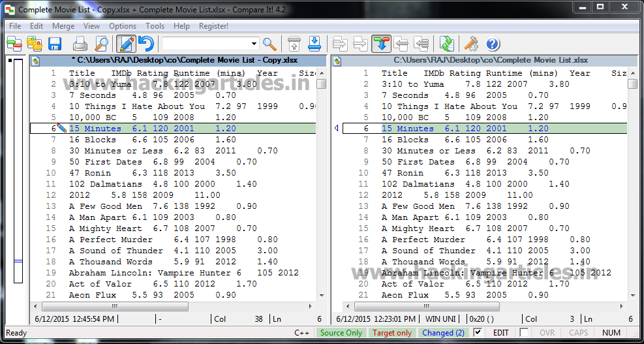Expand the search combo box dropdown arrow
Viewport: 644px width, 344px height.
click(x=254, y=43)
